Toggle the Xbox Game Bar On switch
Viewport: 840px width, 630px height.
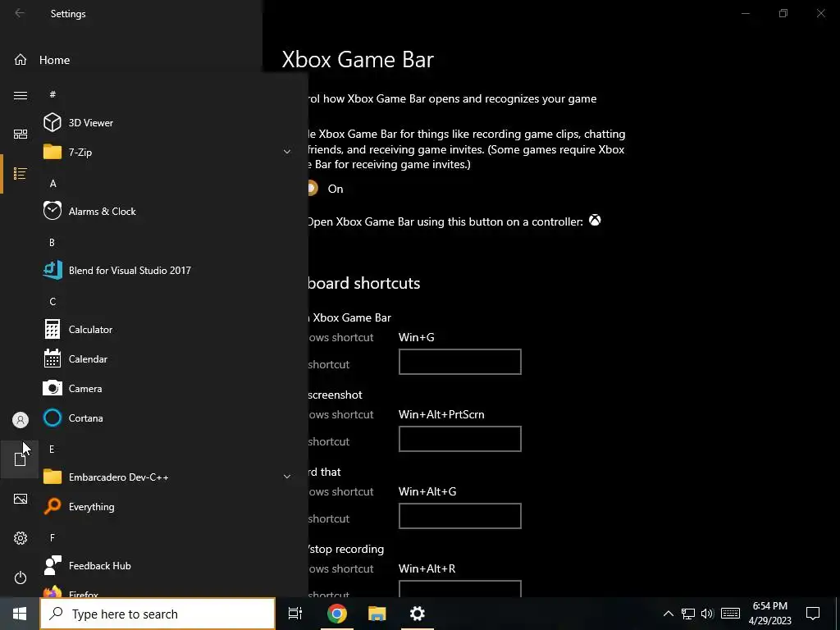point(313,188)
